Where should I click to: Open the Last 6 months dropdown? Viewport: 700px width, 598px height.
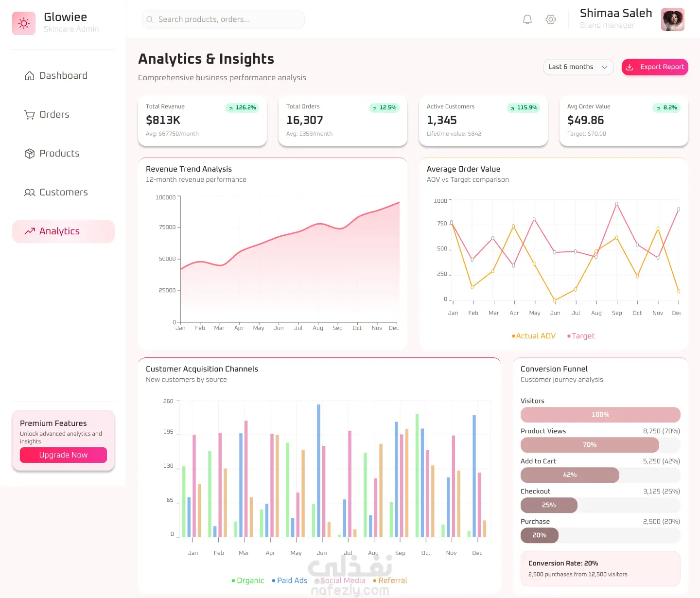[578, 67]
